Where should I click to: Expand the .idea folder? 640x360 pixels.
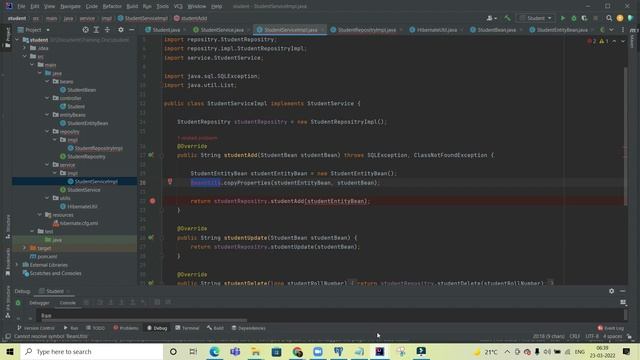click(x=24, y=48)
